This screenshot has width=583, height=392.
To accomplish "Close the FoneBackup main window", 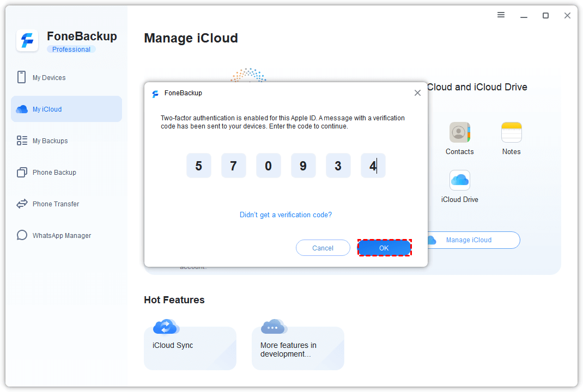I will [567, 15].
